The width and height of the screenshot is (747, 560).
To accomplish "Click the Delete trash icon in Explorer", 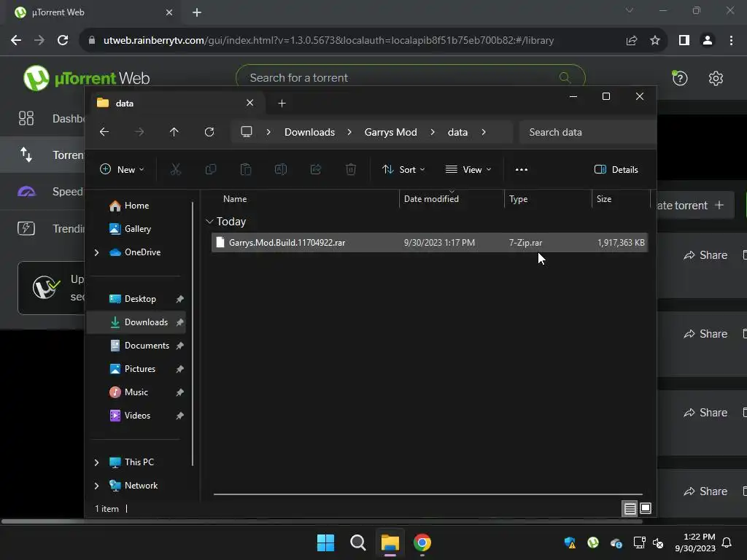I will [x=351, y=169].
